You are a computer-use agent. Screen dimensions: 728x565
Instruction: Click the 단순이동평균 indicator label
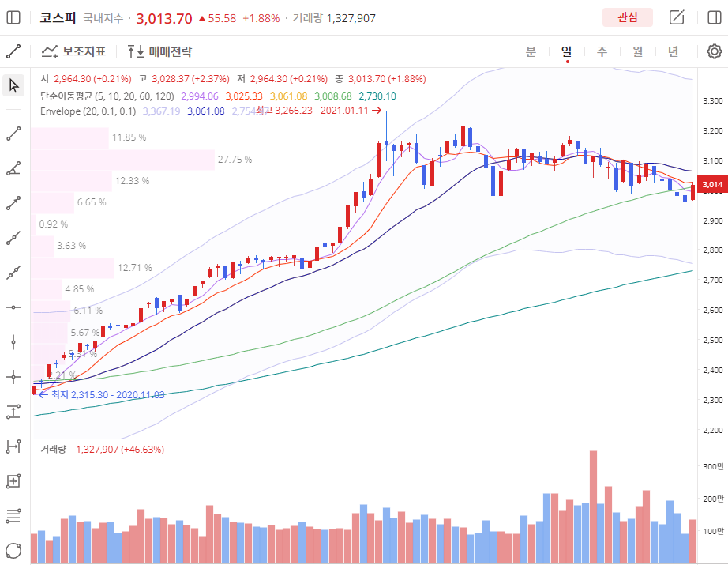pos(107,96)
